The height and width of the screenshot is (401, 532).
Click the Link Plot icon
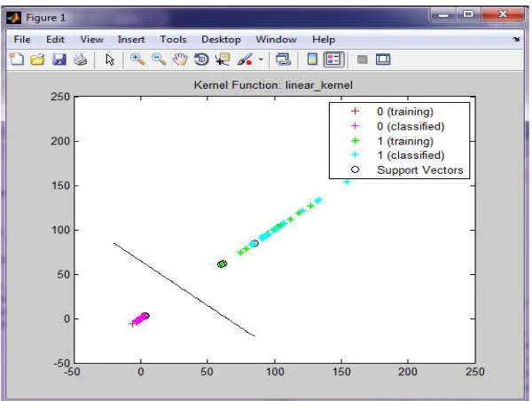[x=284, y=59]
